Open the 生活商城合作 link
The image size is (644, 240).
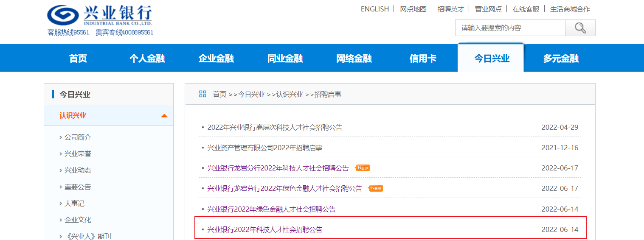(x=570, y=9)
